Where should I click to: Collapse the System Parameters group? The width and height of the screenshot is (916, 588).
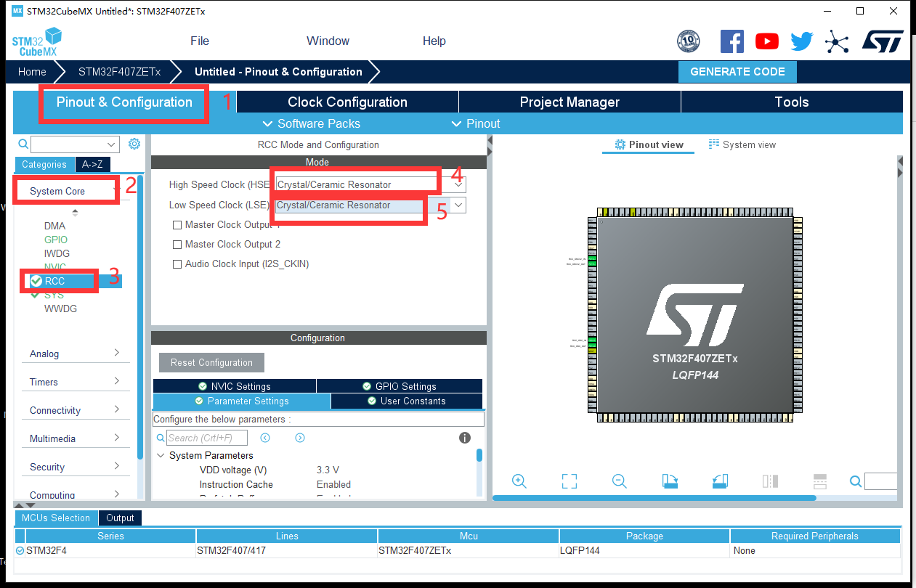tap(161, 456)
